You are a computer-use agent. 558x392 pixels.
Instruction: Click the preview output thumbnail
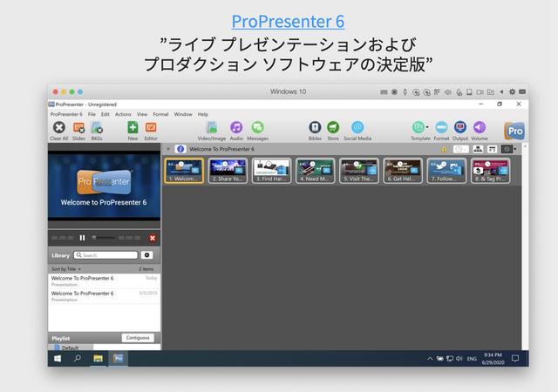click(104, 186)
